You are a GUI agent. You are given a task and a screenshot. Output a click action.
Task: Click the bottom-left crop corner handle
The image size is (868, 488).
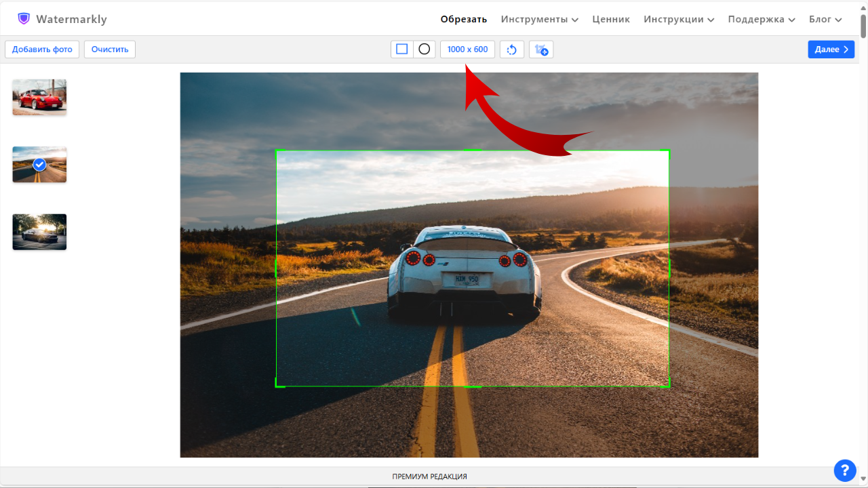277,386
